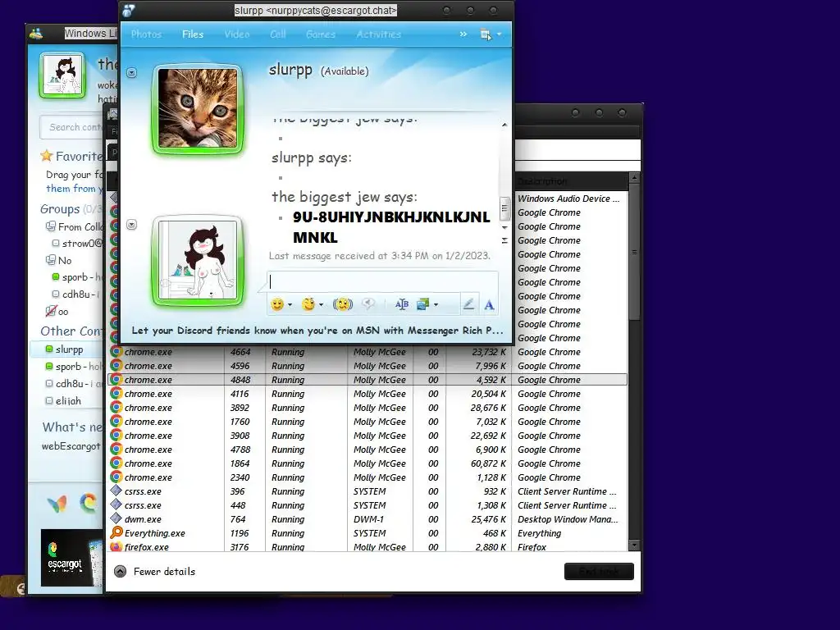Click the people icon in contact list title bar

(36, 33)
